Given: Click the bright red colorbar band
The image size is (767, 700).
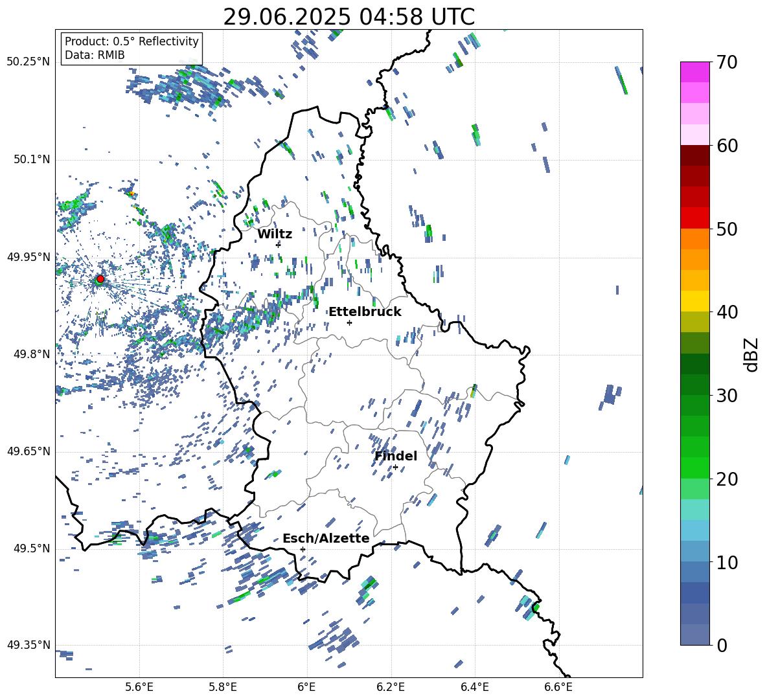Looking at the screenshot, I should pyautogui.click(x=695, y=218).
